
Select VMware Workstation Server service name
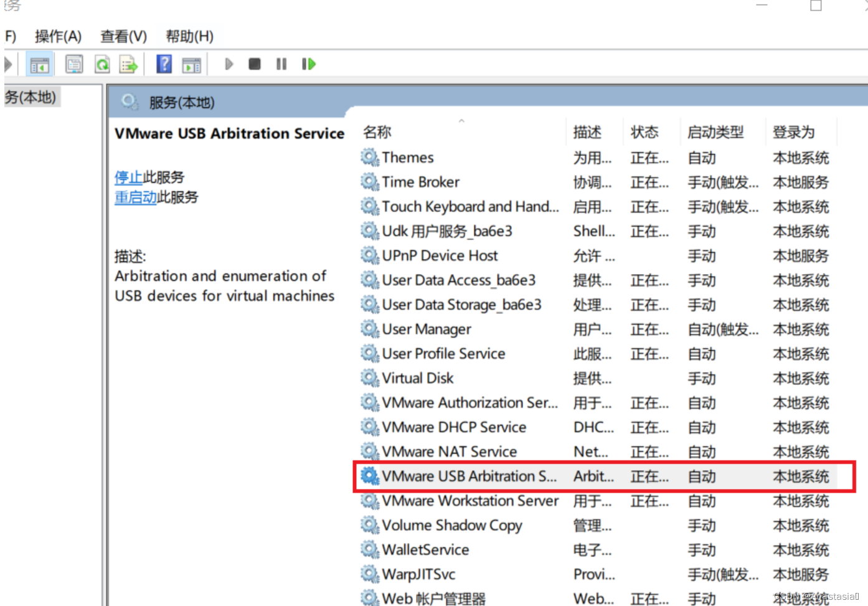(471, 501)
